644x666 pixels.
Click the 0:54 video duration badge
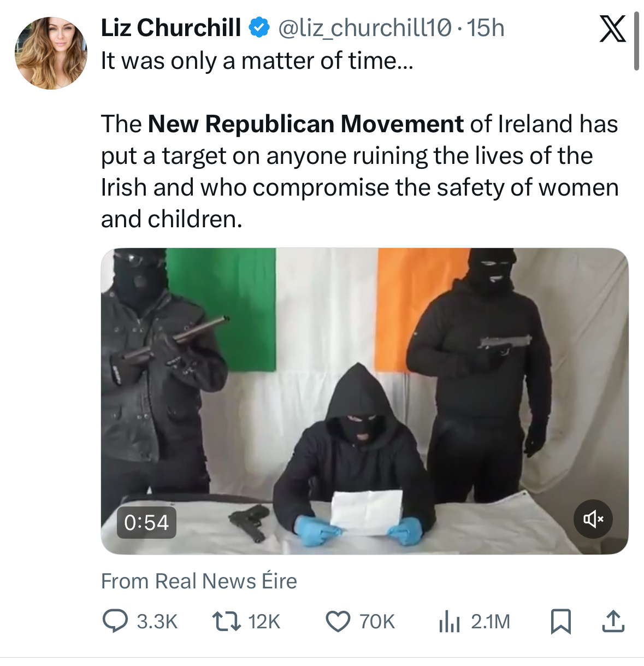point(146,523)
